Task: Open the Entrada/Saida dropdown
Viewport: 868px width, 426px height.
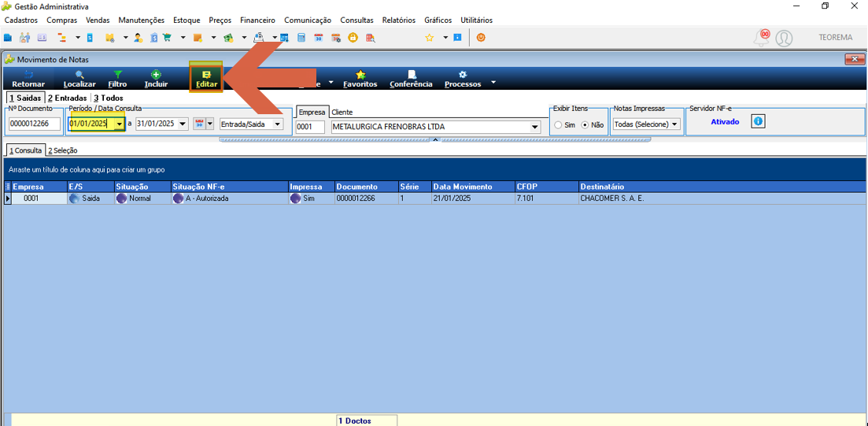Action: [x=278, y=124]
